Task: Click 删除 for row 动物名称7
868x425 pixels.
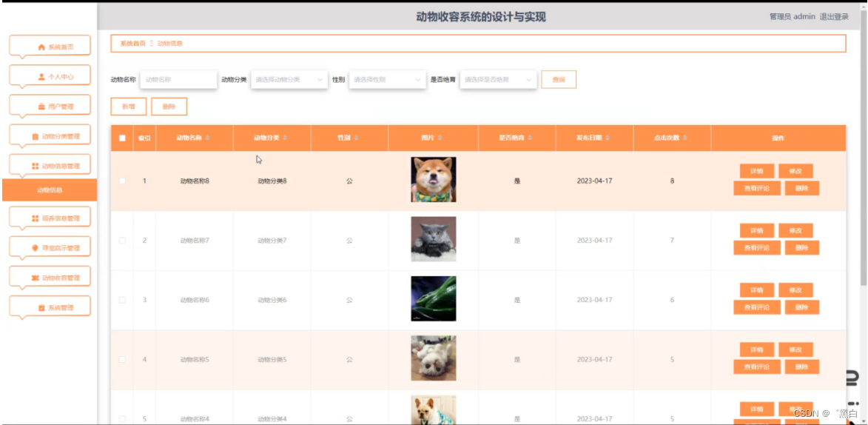Action: (801, 248)
